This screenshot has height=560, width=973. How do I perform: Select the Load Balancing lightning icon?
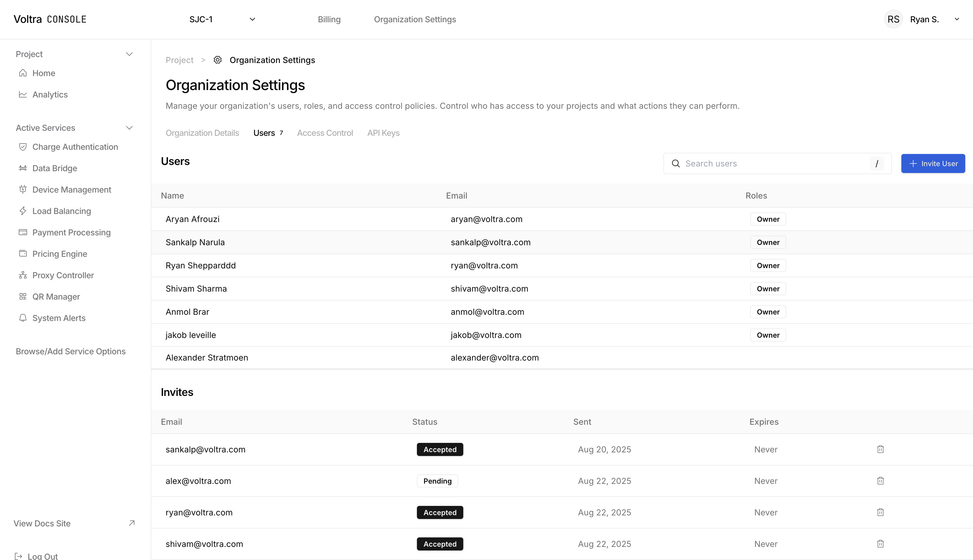pyautogui.click(x=23, y=211)
